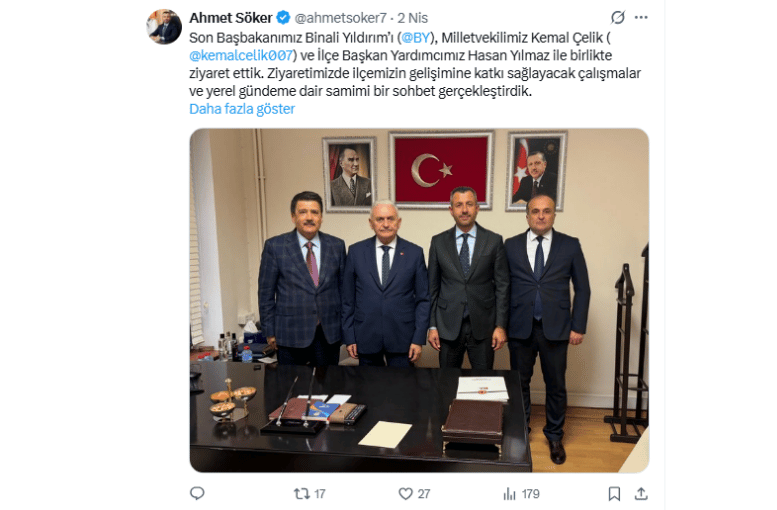The height and width of the screenshot is (510, 777).
Task: Expand the tweet with Daha fazla göster
Action: 242,109
